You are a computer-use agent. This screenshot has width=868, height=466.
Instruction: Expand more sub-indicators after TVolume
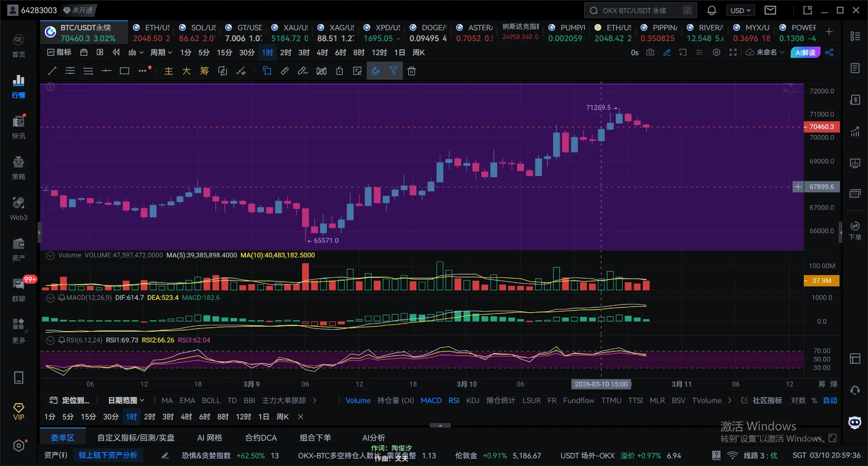pyautogui.click(x=730, y=400)
